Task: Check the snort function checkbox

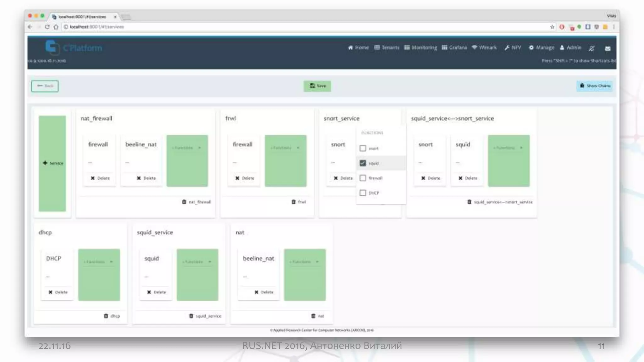Action: coord(363,148)
